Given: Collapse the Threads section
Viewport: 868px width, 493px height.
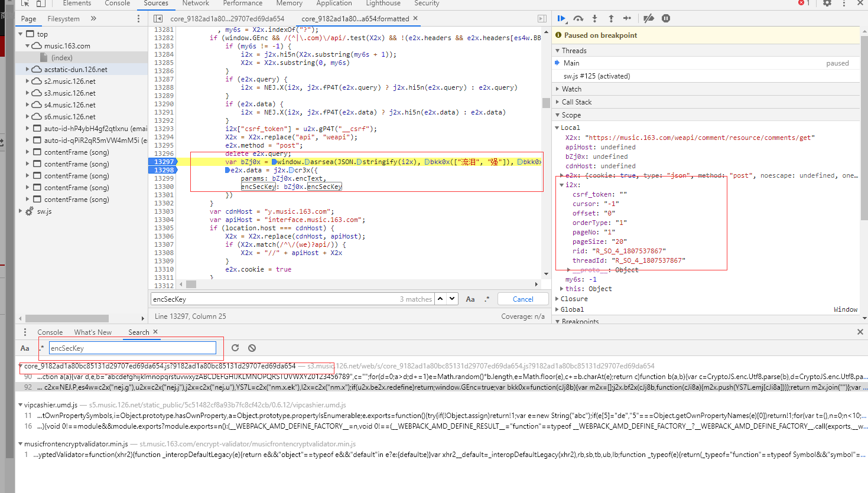Looking at the screenshot, I should coord(574,51).
